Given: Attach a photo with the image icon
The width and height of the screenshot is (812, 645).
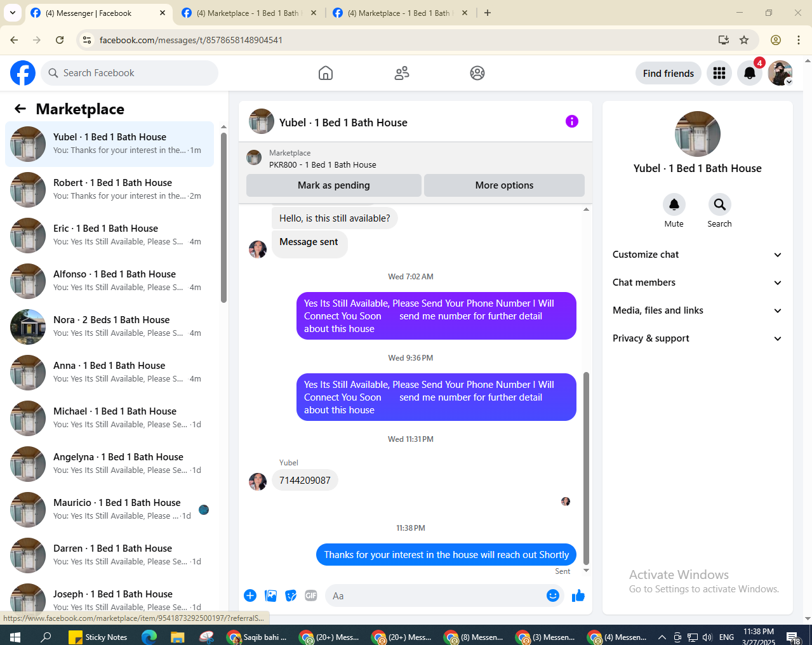Looking at the screenshot, I should click(271, 595).
